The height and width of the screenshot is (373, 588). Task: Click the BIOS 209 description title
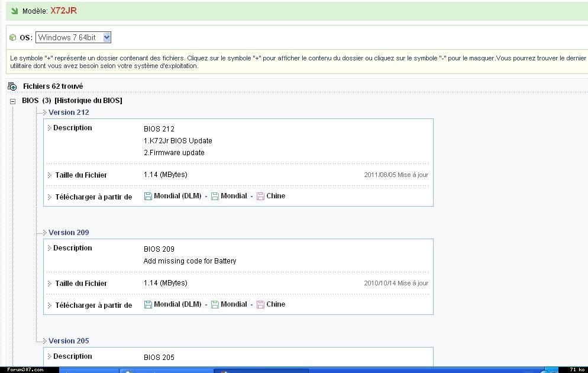pyautogui.click(x=159, y=249)
